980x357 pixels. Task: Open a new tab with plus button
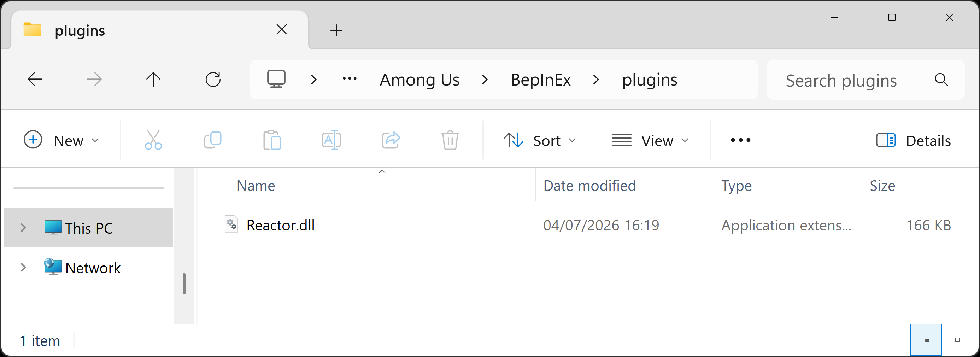pyautogui.click(x=336, y=30)
